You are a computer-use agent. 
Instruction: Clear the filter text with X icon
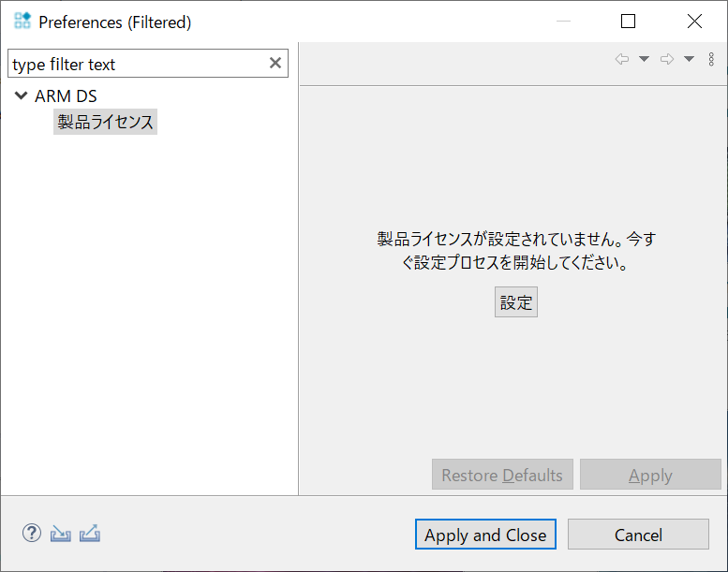pyautogui.click(x=275, y=63)
